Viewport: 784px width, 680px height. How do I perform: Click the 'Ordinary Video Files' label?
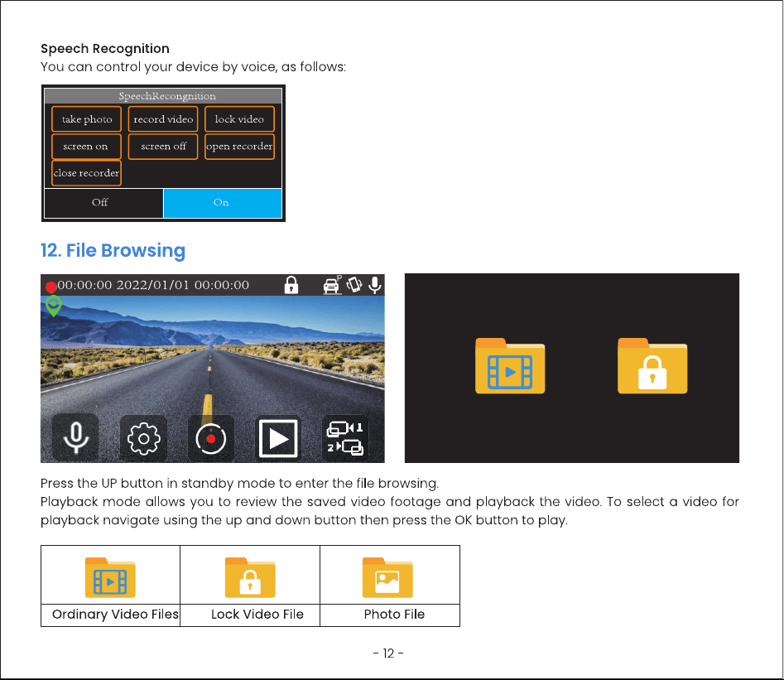tap(115, 614)
